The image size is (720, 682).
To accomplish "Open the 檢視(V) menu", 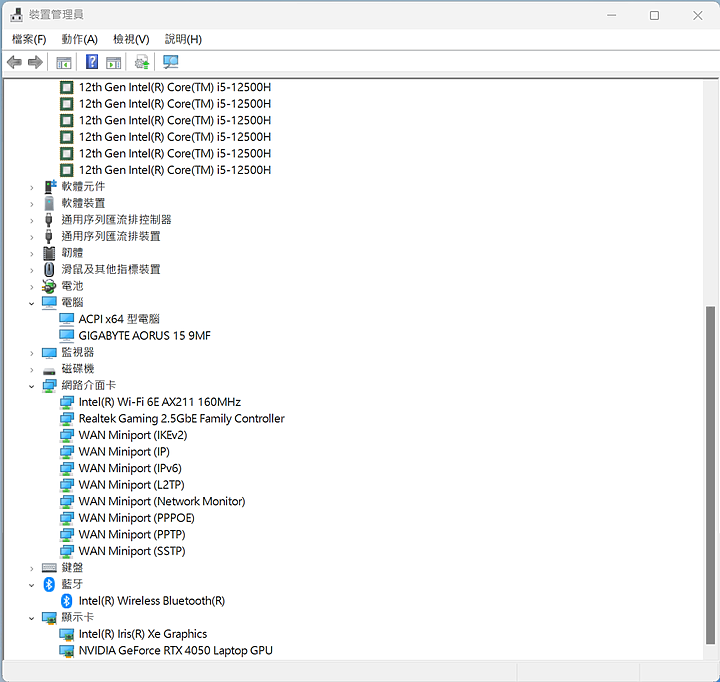I will click(131, 39).
